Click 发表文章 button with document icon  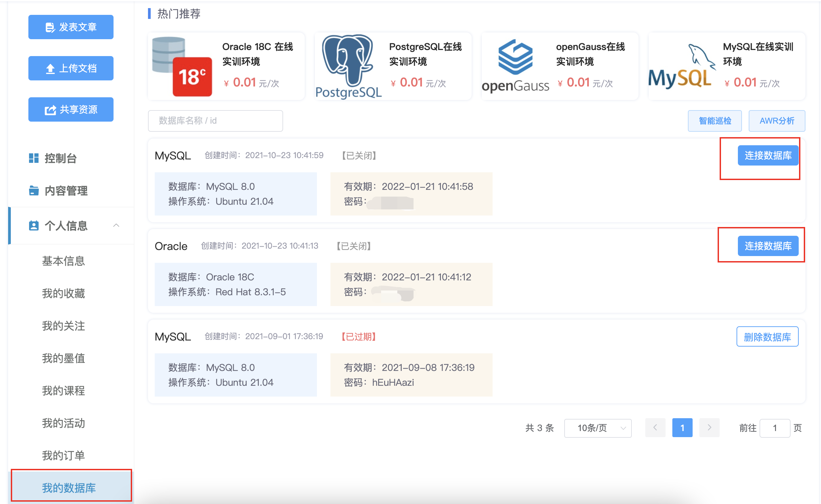pyautogui.click(x=71, y=27)
